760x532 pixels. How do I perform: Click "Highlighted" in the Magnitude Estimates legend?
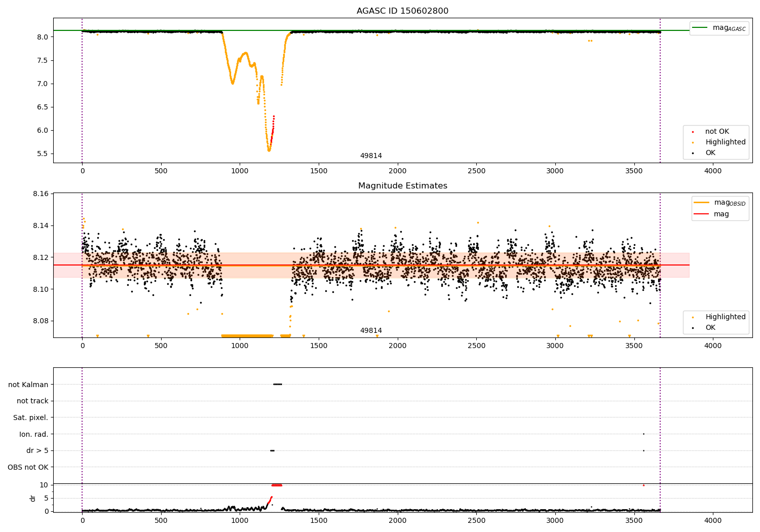pos(717,317)
